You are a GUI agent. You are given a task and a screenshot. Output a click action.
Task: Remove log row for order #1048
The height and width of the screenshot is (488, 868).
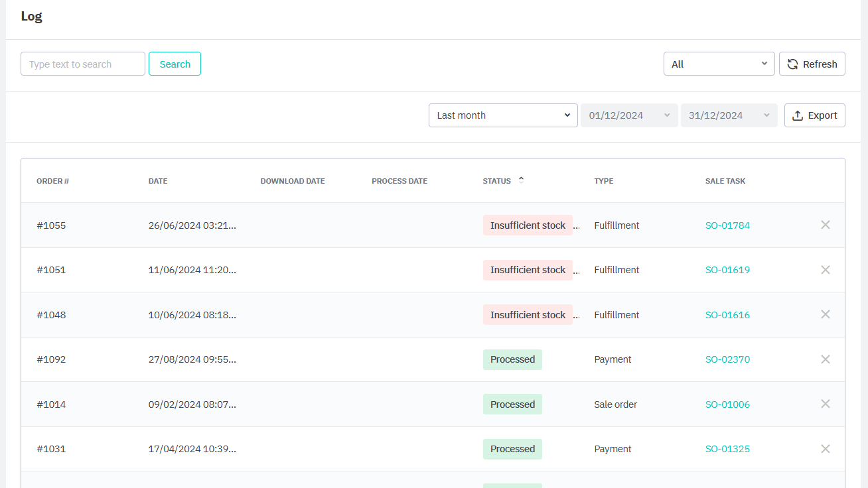click(826, 314)
